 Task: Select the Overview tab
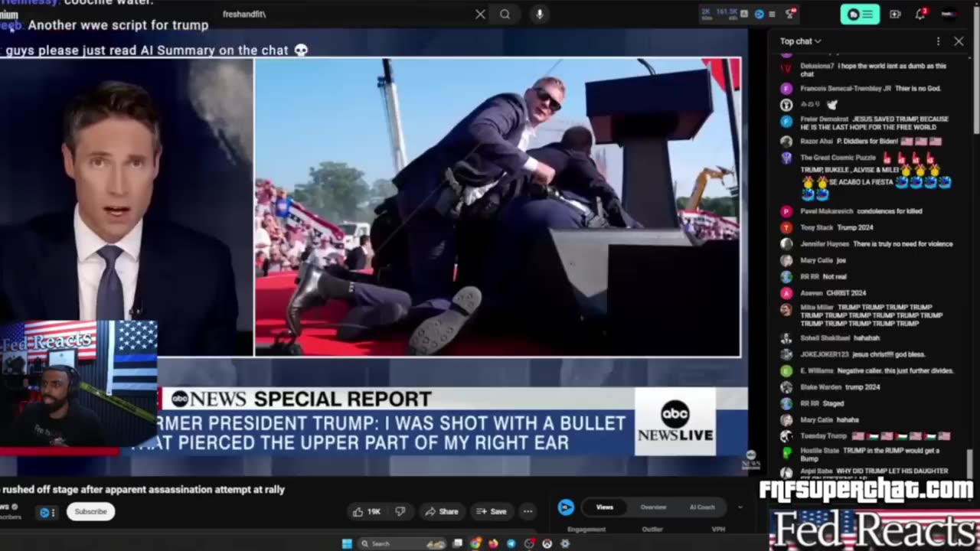tap(653, 507)
